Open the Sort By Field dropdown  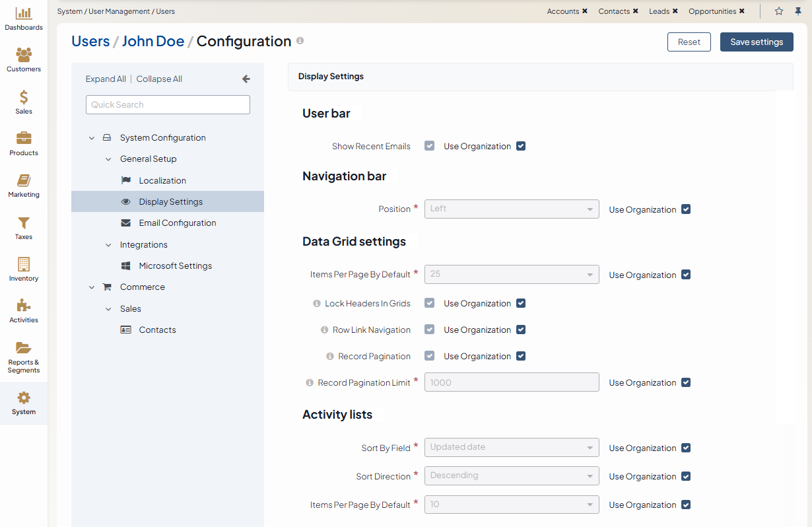[512, 447]
